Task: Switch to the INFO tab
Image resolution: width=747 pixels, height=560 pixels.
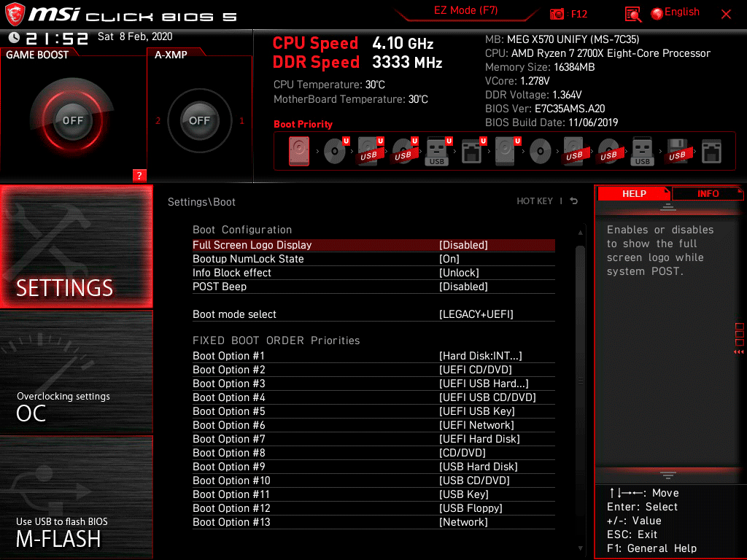Action: pyautogui.click(x=708, y=194)
